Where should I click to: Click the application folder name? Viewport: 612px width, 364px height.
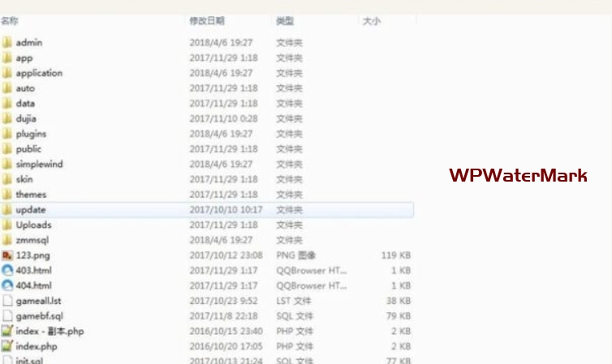39,73
